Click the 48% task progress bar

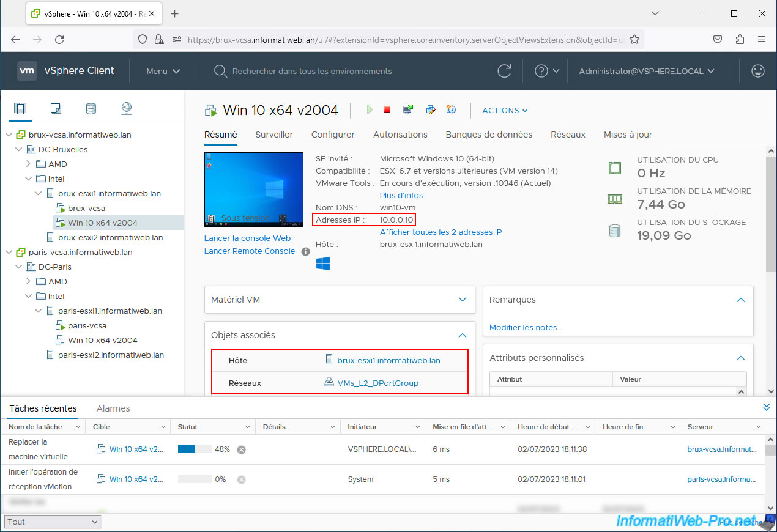click(195, 449)
